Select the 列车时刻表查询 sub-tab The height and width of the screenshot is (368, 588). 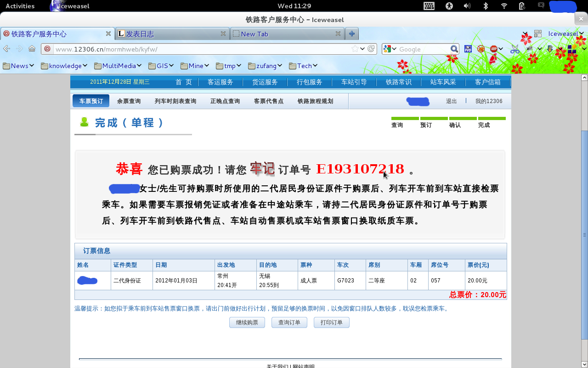(175, 101)
